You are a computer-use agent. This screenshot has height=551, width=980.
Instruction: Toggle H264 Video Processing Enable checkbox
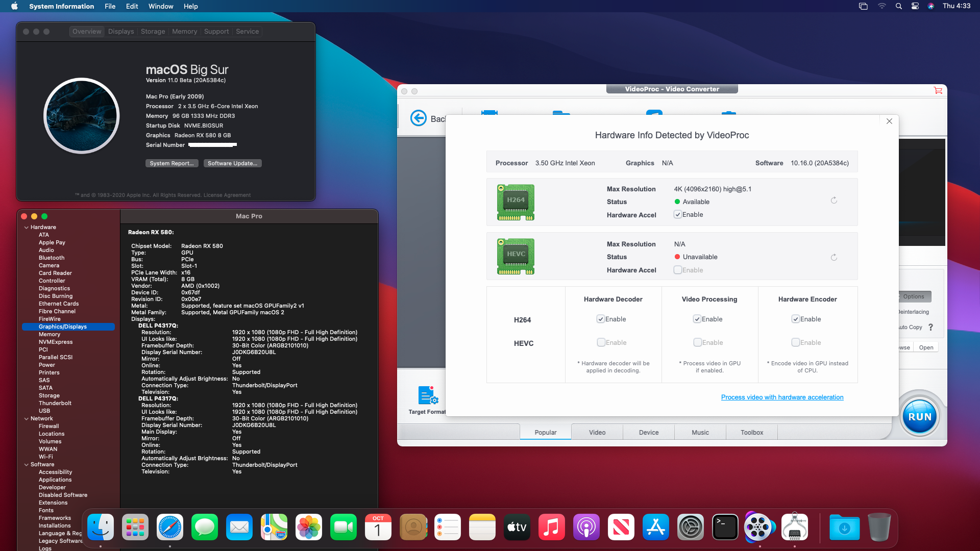(697, 319)
